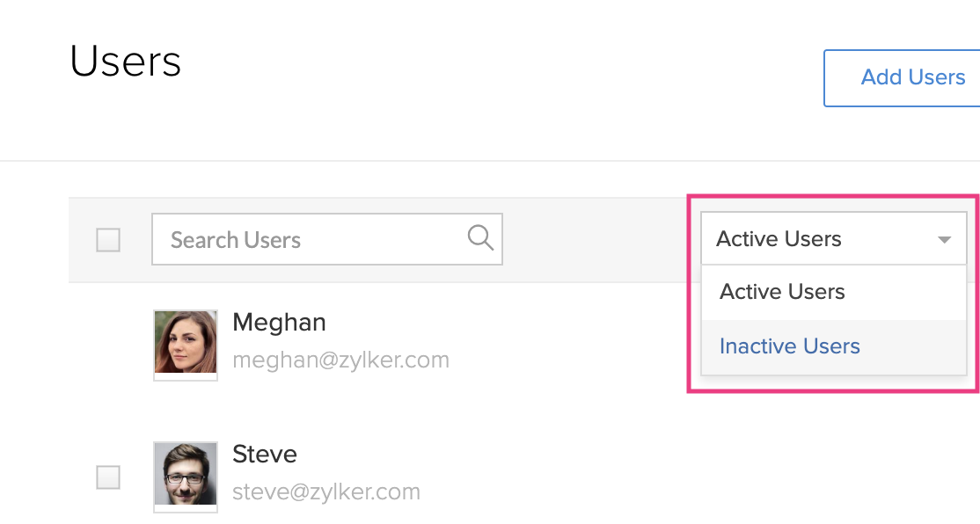Click the steve@zylker.com email address
The image size is (980, 524).
tap(326, 491)
